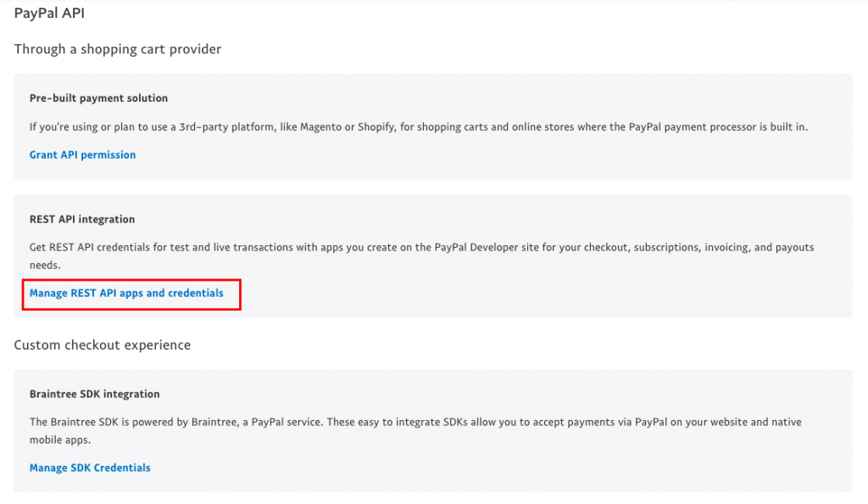The image size is (868, 504).
Task: Click the "Braintree SDK is powered by" description
Action: click(x=415, y=431)
